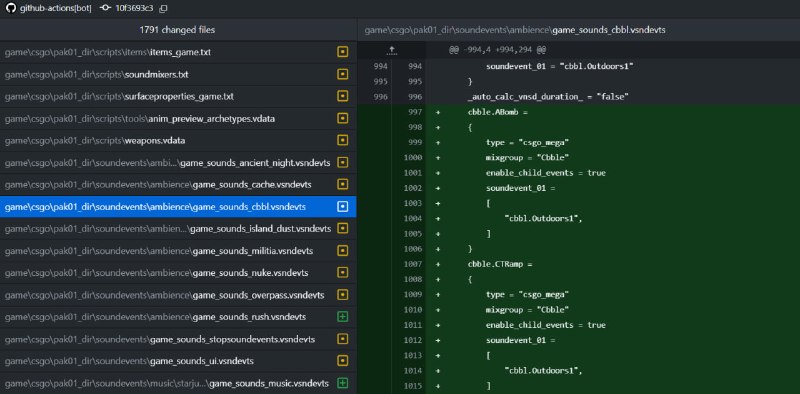Open game_sounds_music.vsndevts file row
800x394 pixels.
click(x=178, y=383)
